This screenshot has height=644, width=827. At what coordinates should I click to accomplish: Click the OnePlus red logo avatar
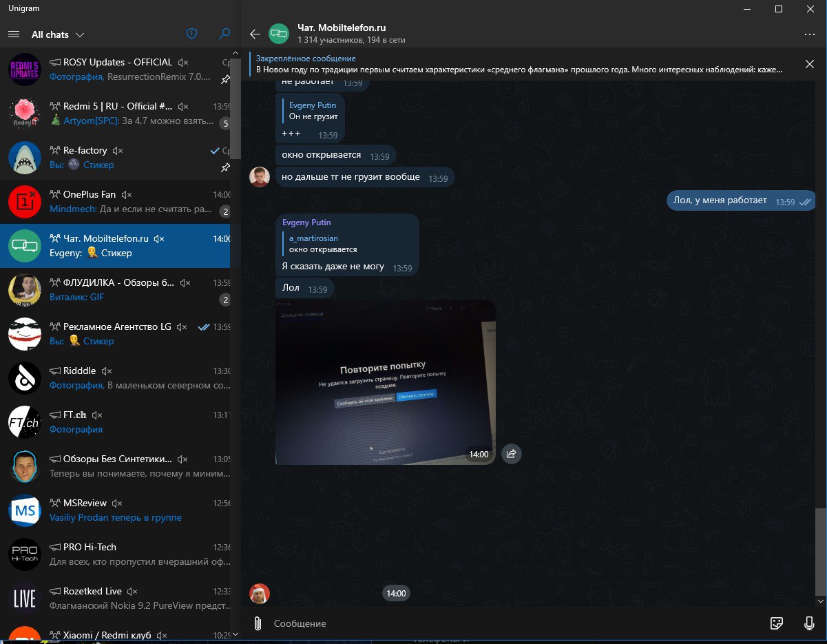[x=25, y=202]
